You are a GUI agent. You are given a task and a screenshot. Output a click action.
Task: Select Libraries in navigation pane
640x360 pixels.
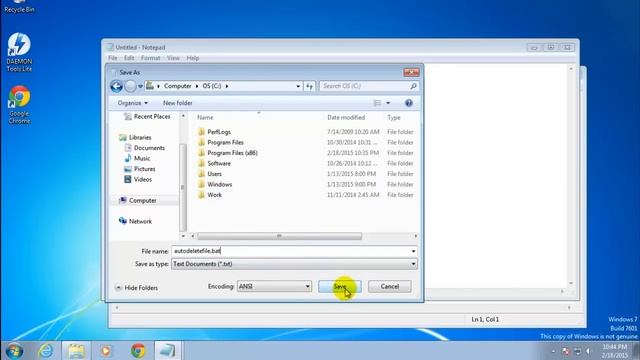click(135, 138)
